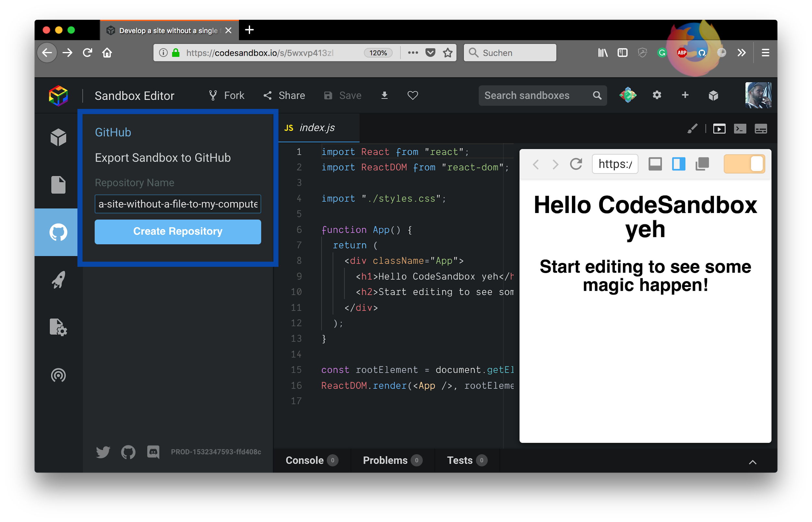
Task: Open the Problems tab
Action: 392,460
